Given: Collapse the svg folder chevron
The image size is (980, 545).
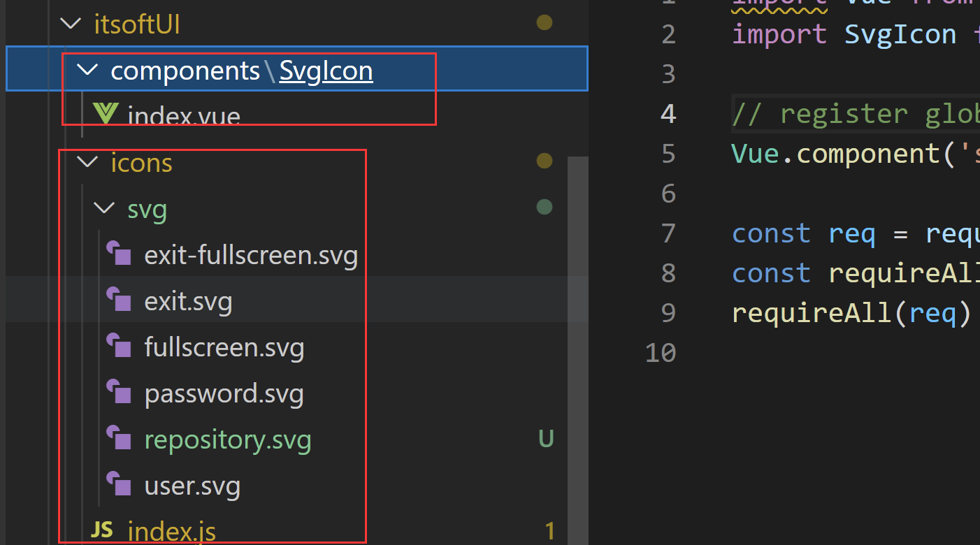Looking at the screenshot, I should coord(104,208).
